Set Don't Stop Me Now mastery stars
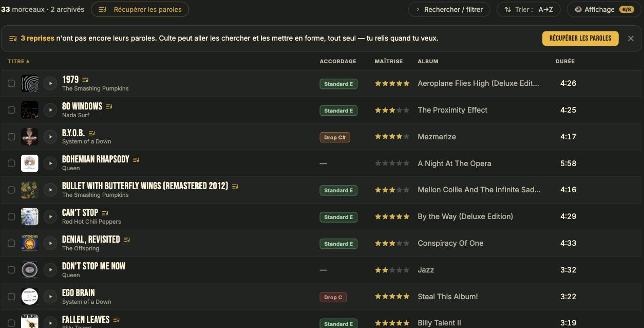Image resolution: width=644 pixels, height=328 pixels. [392, 270]
